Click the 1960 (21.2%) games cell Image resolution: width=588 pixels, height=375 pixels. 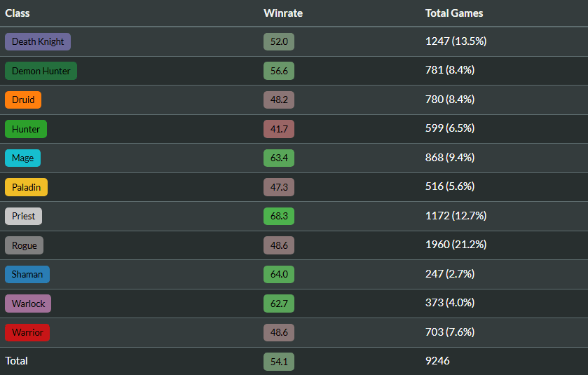456,245
